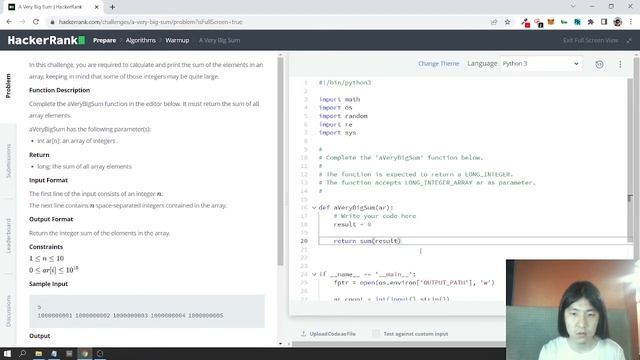Click the sample input code block
The image size is (640, 360).
(x=147, y=311)
